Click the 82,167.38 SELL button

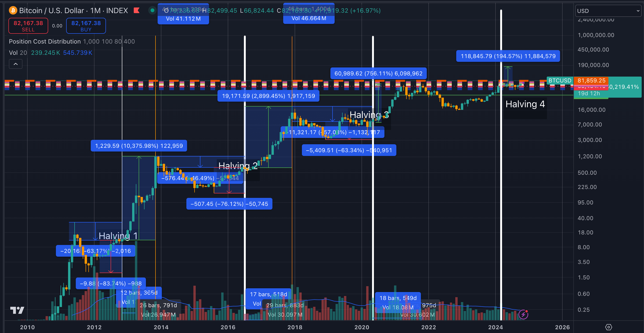[x=28, y=26]
